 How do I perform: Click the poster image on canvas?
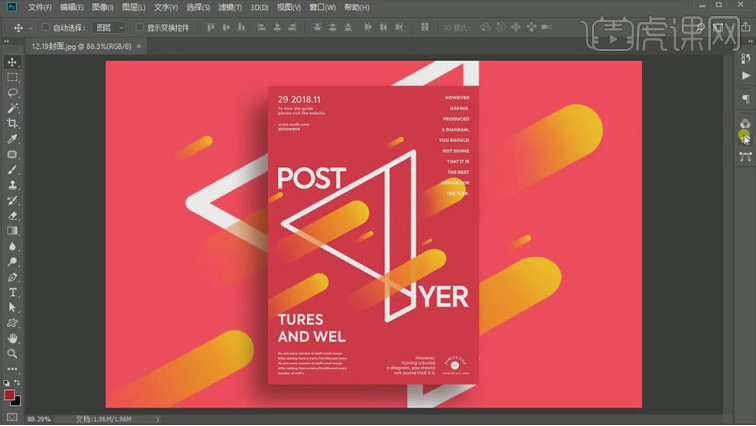pos(374,234)
